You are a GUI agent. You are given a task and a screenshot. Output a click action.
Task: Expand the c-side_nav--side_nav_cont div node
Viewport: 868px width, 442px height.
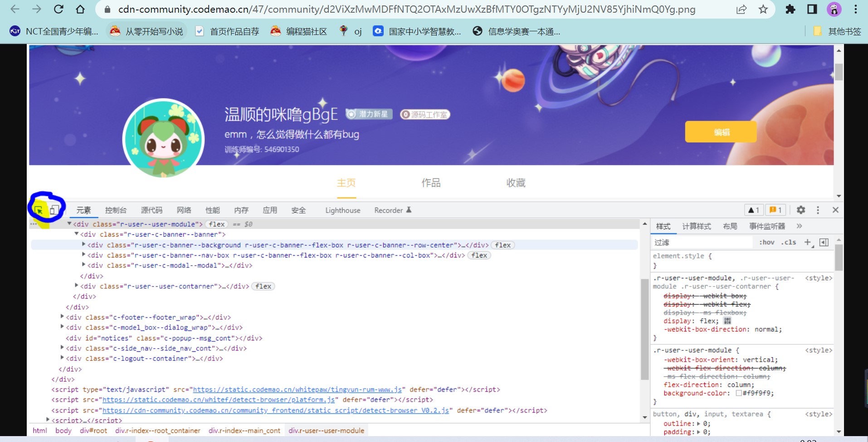[x=62, y=348]
